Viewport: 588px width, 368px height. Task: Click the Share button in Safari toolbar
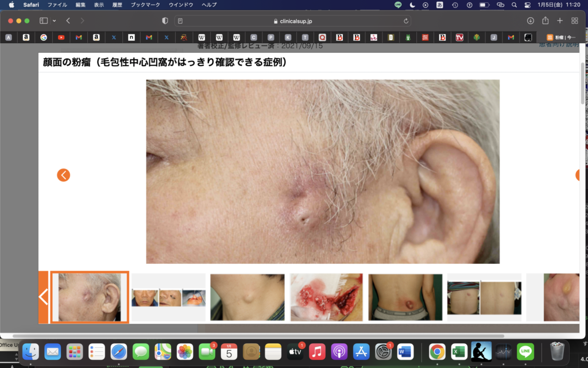click(x=546, y=21)
